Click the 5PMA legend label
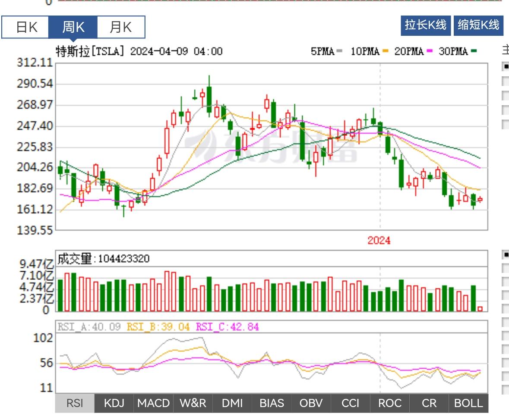 pos(322,51)
